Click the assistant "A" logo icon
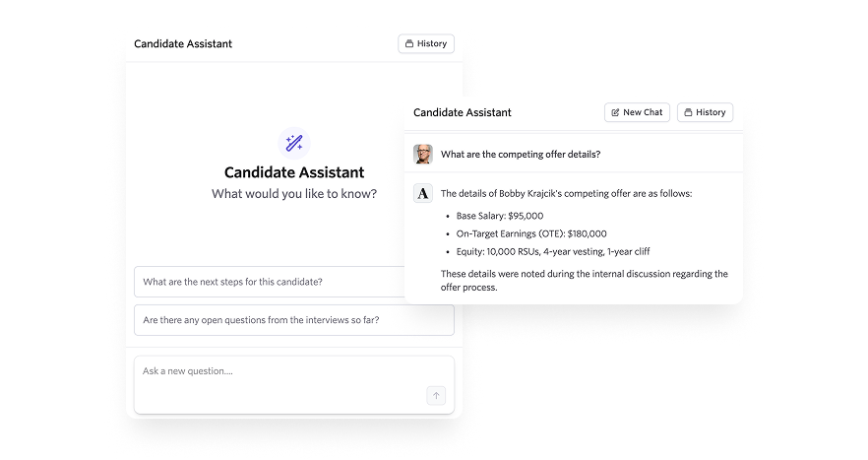Screen dimensions: 868x460 pyautogui.click(x=423, y=193)
